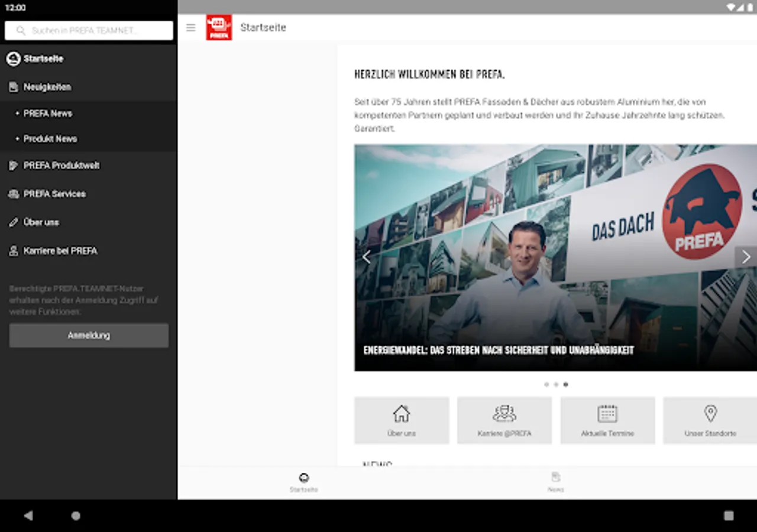Open Produkt News submenu item

point(89,139)
